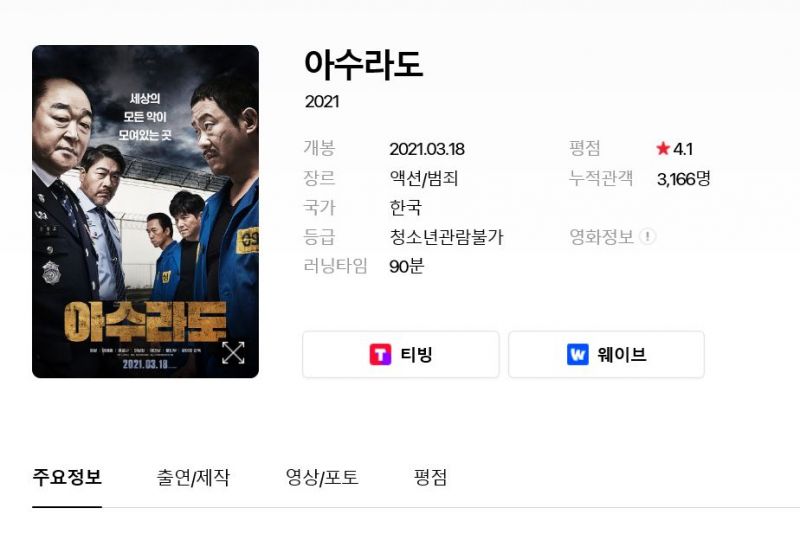Click the Wavve W logo icon

(578, 354)
